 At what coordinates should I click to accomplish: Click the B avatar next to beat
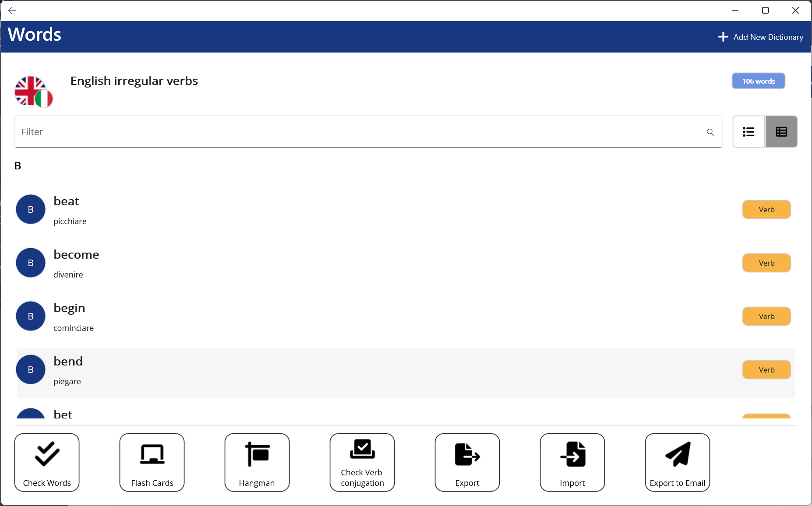point(31,209)
